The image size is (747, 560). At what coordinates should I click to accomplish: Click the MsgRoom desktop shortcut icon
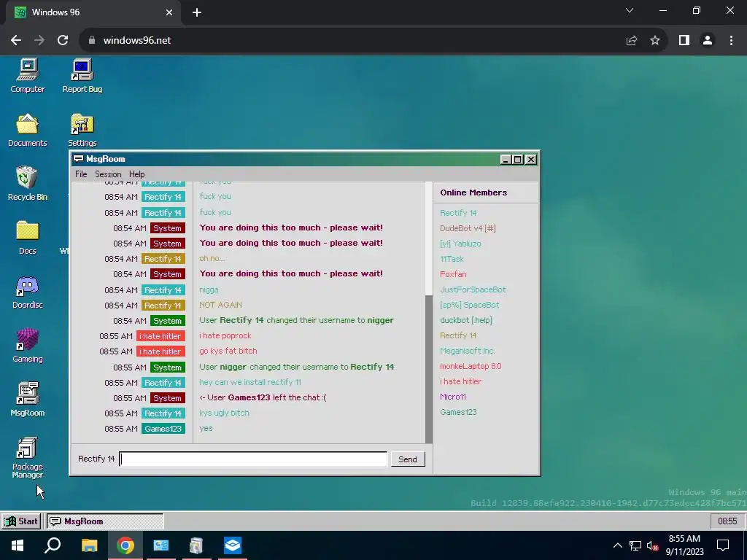(x=28, y=399)
